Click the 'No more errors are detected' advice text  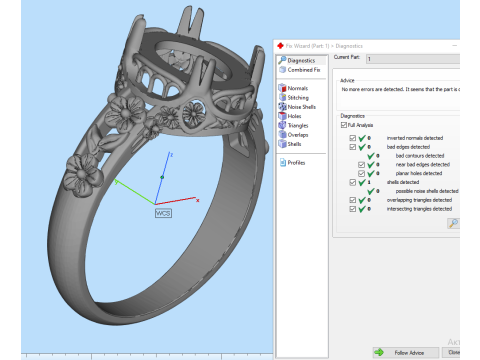point(401,89)
